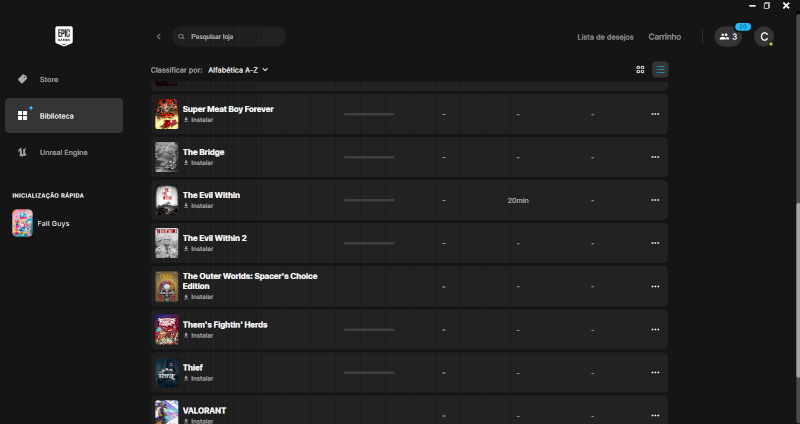Screen dimensions: 800x424
Task: Minimize the Epic Games window
Action: (752, 6)
